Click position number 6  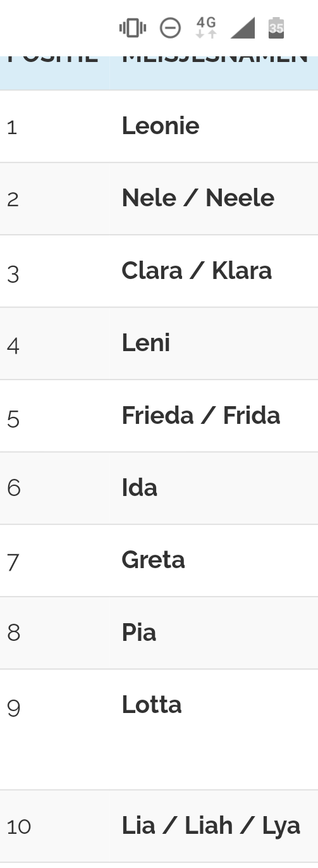coord(13,488)
